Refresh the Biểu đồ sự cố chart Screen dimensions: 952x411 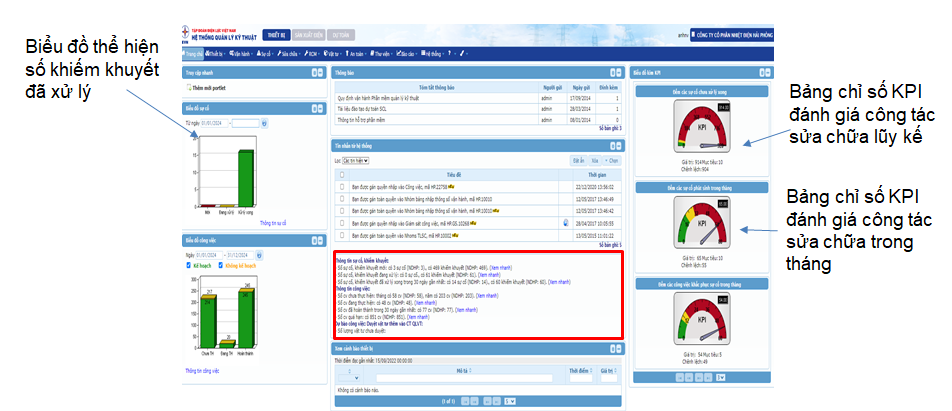[264, 123]
